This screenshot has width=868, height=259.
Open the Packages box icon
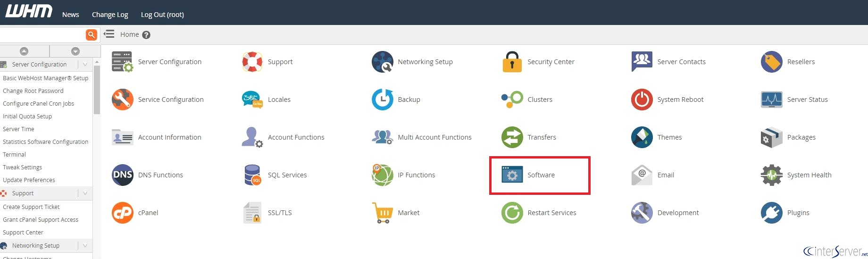[772, 137]
